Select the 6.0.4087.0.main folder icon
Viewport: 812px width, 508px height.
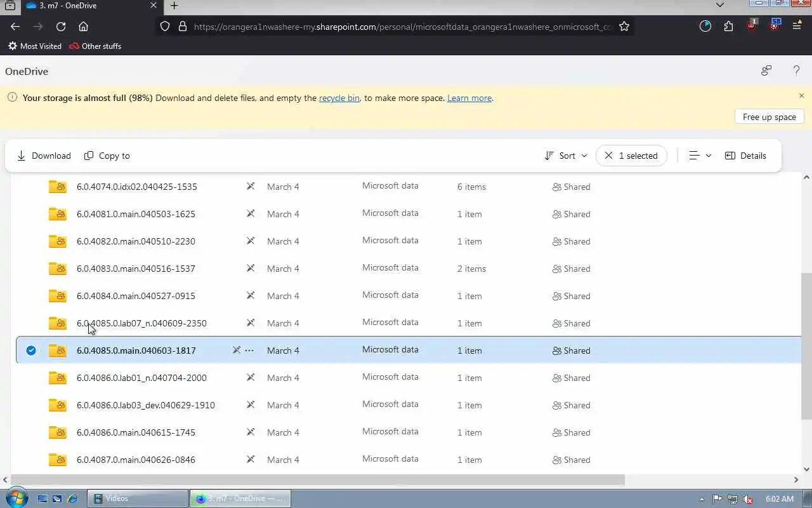(x=58, y=460)
